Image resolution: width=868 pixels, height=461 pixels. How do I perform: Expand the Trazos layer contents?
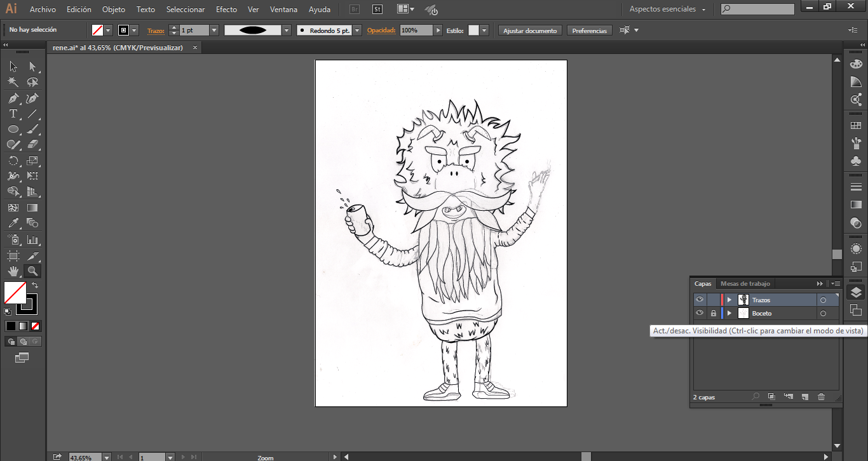(x=729, y=300)
